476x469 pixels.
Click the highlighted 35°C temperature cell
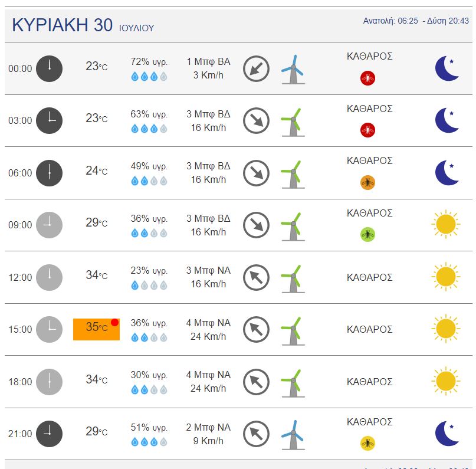(x=96, y=329)
